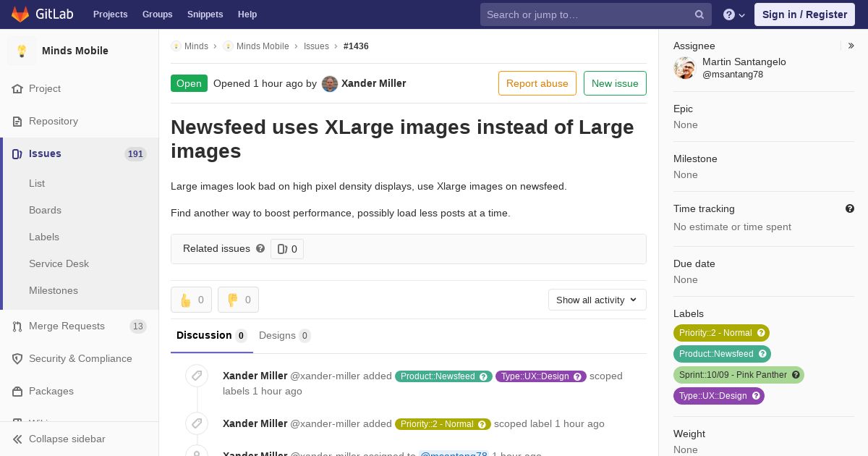
Task: Click the related issues count badge
Action: 287,249
